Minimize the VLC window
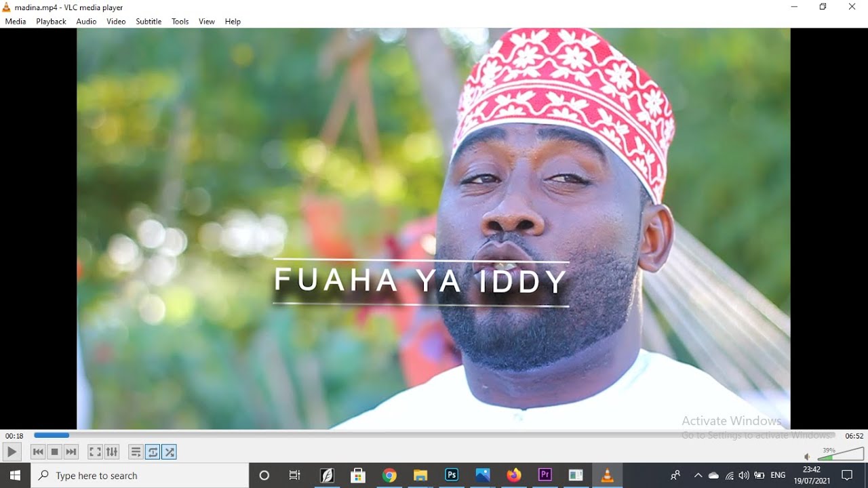 tap(794, 7)
